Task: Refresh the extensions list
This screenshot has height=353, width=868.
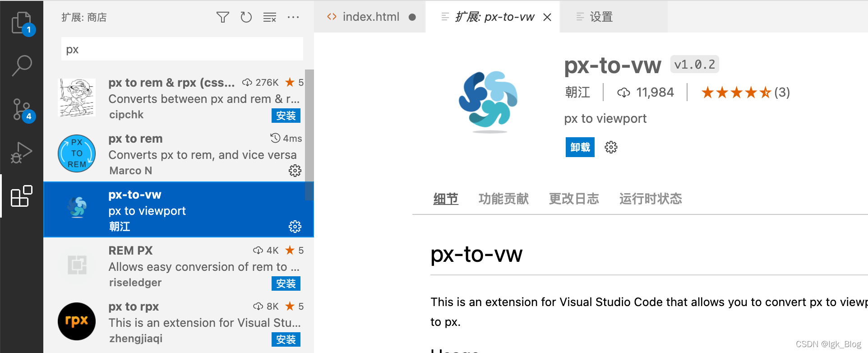Action: (246, 17)
